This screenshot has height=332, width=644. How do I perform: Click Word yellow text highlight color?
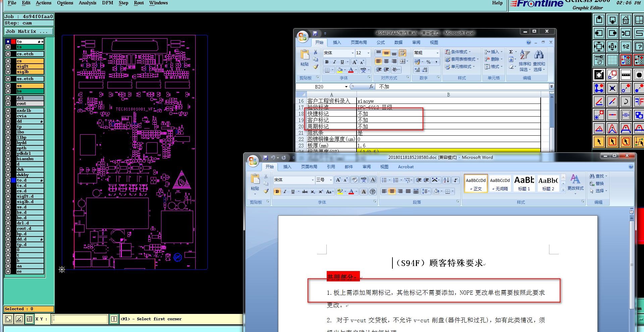(340, 192)
